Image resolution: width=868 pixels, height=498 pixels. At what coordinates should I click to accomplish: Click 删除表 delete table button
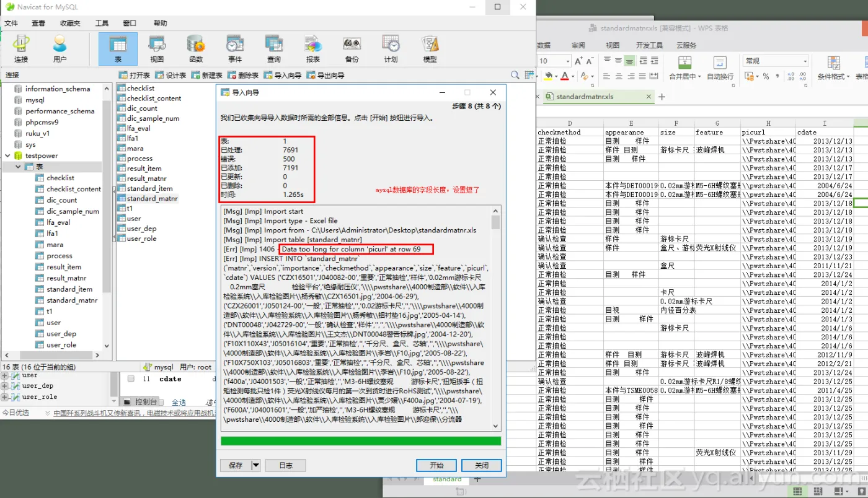click(x=242, y=75)
